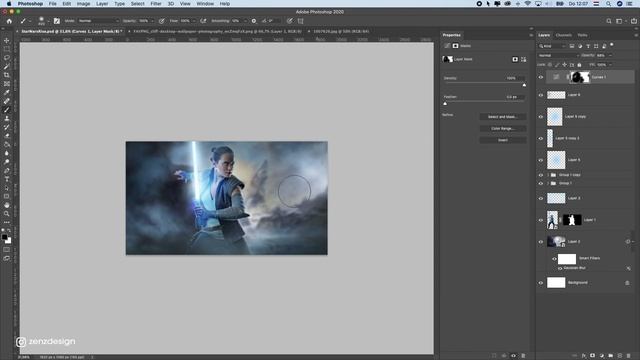Click the Invert button
This screenshot has height=360, width=640.
tap(502, 140)
